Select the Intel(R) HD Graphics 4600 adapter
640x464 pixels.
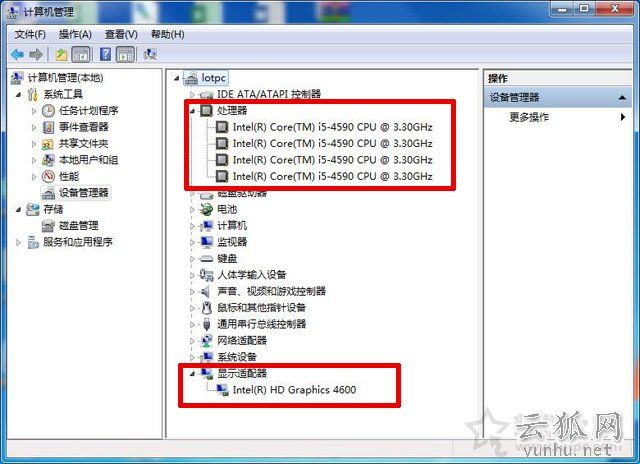coord(294,390)
